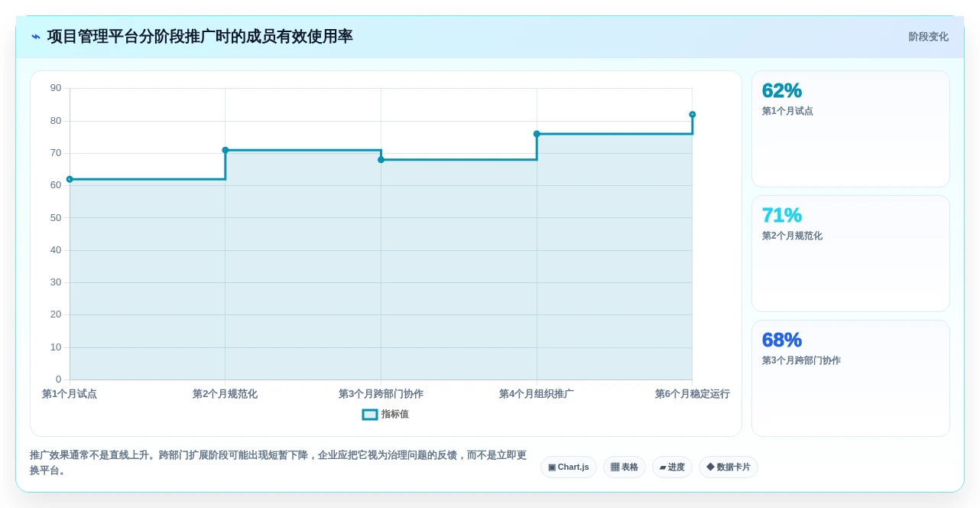This screenshot has height=508, width=980.
Task: Click the 68% value on third card
Action: (782, 340)
